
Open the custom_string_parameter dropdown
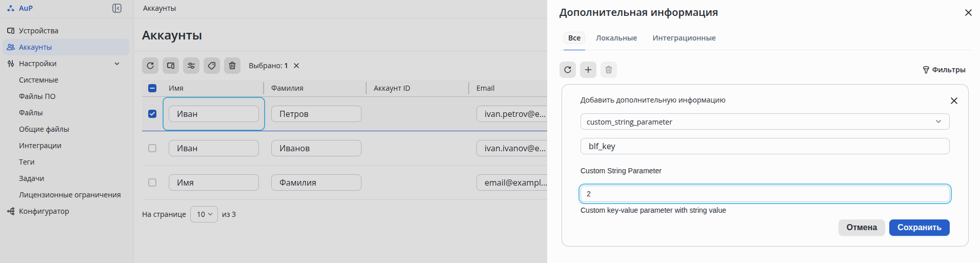tap(765, 122)
